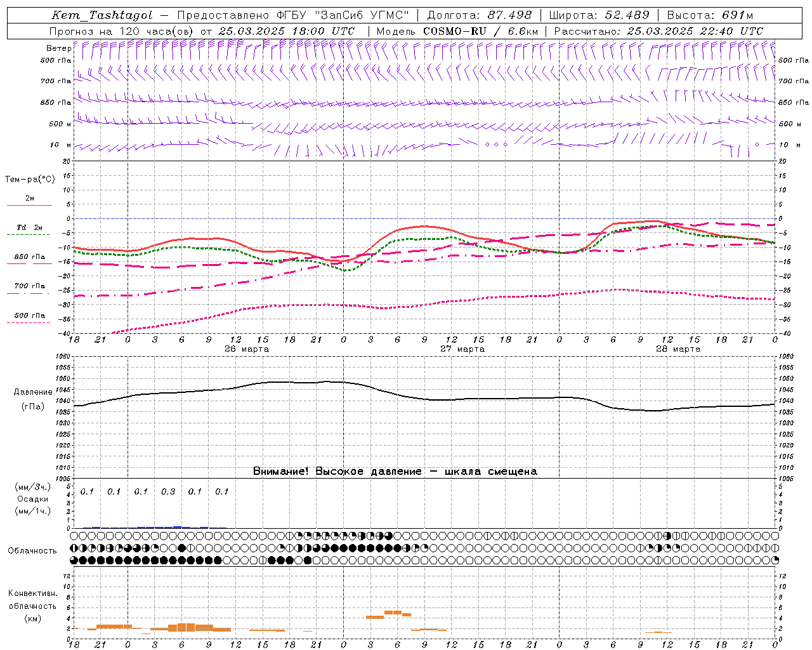Click the dash-dot 700 гПа legend line sample
The width and height of the screenshot is (812, 650).
pos(29,293)
